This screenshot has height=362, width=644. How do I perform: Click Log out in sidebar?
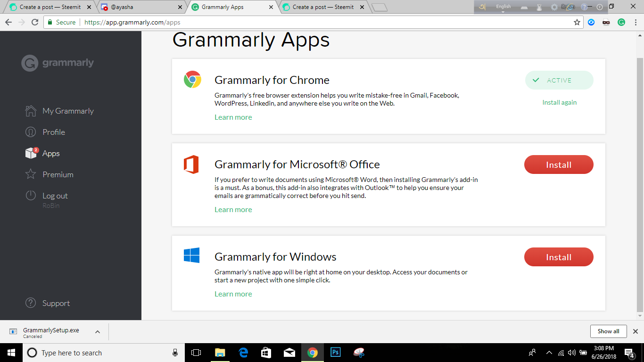55,196
